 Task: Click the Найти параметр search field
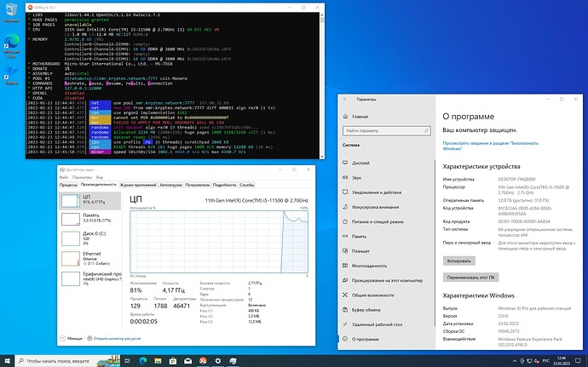(x=386, y=131)
